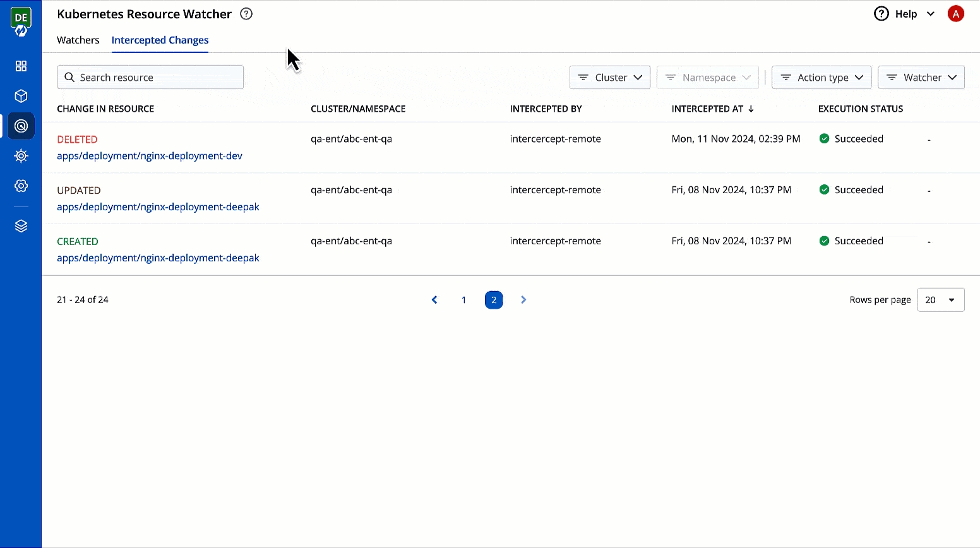Focus the Search resource input field
The width and height of the screenshot is (980, 548).
150,78
